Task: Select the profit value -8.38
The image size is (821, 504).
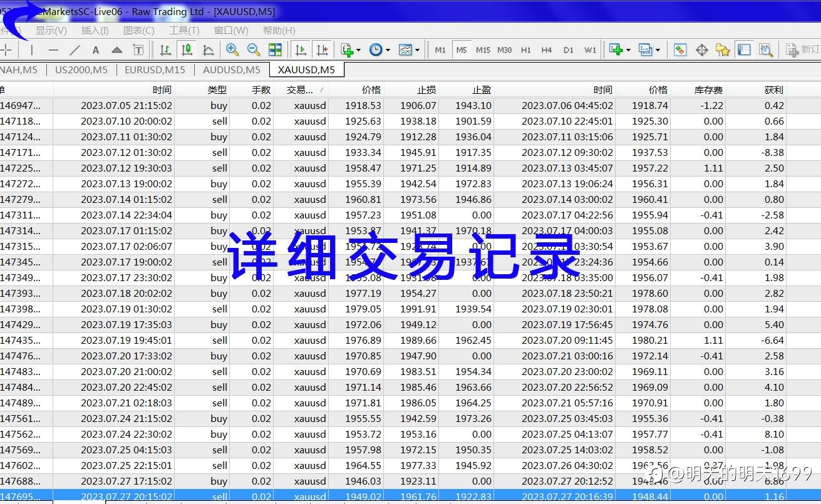Action: (773, 153)
